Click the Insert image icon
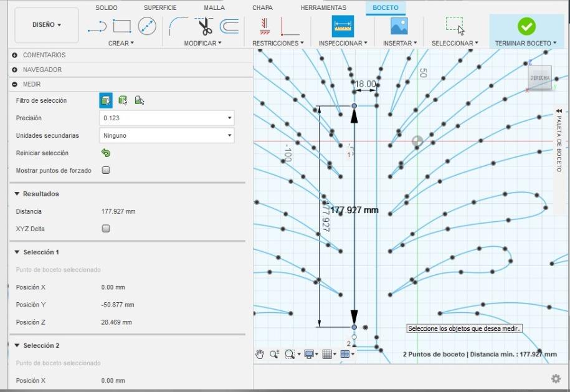 [x=399, y=26]
